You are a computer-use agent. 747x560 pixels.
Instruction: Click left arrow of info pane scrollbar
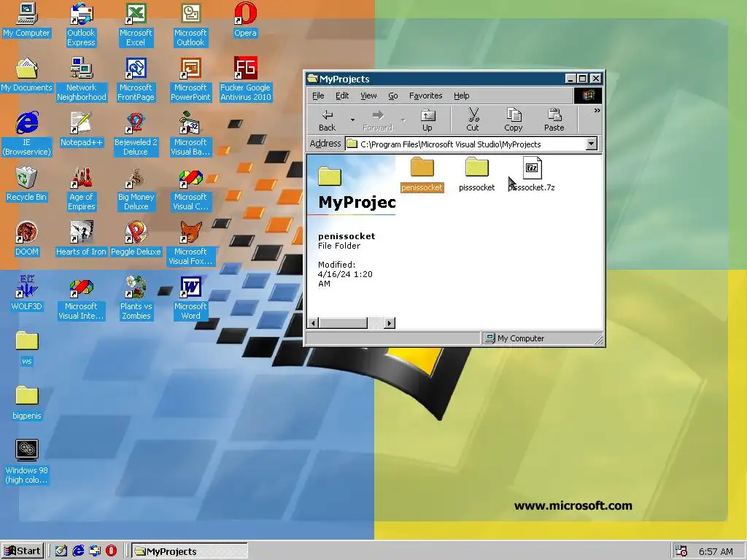pos(313,323)
